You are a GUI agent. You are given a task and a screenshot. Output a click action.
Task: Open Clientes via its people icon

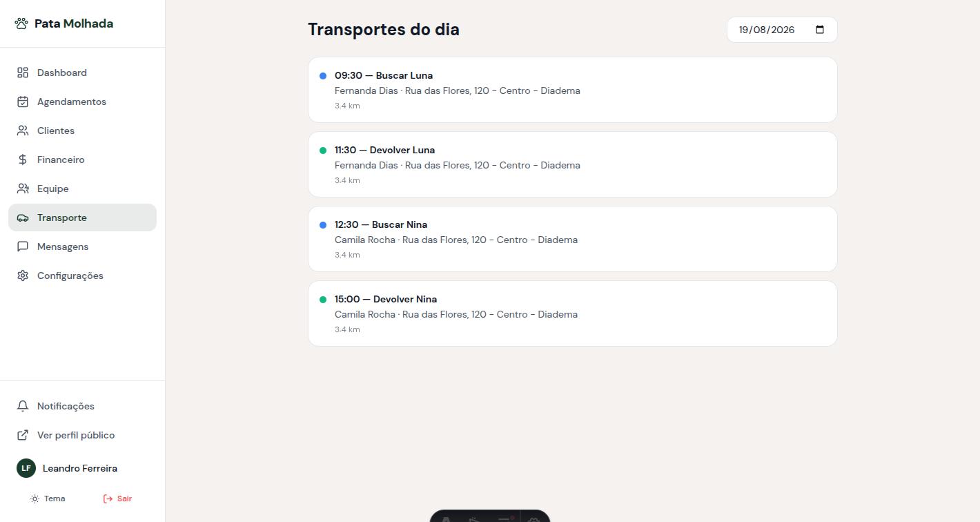click(23, 130)
